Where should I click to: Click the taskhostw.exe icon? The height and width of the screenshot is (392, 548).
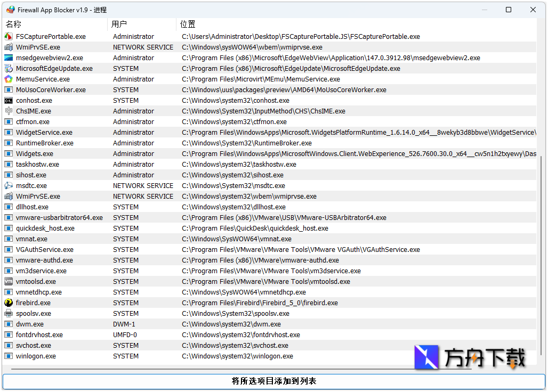pyautogui.click(x=9, y=165)
